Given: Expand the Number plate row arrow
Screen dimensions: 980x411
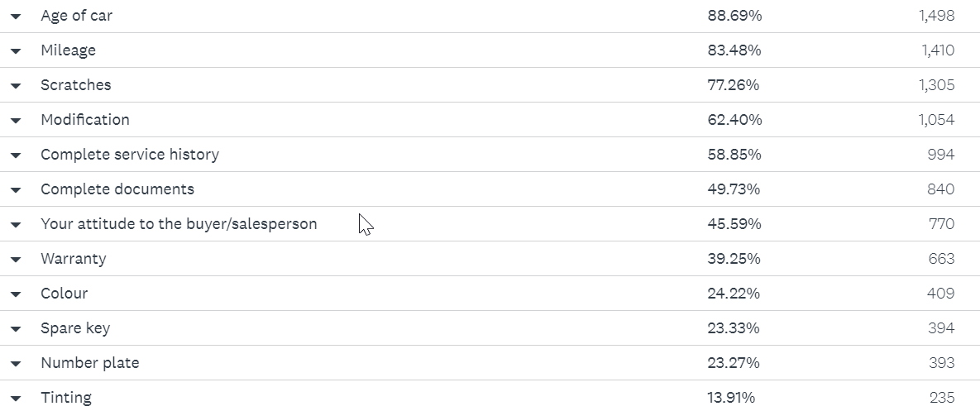Looking at the screenshot, I should tap(16, 364).
